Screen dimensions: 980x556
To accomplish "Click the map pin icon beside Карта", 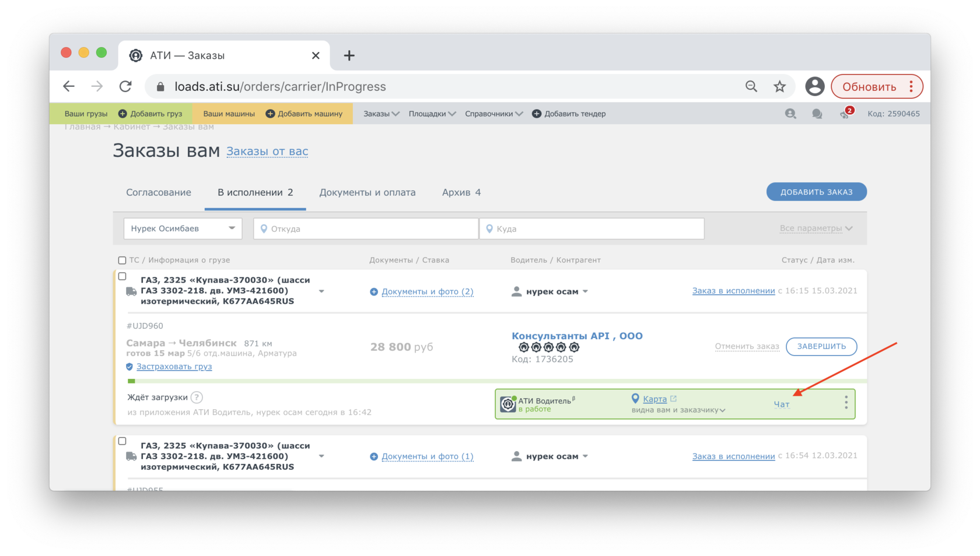I will tap(635, 399).
